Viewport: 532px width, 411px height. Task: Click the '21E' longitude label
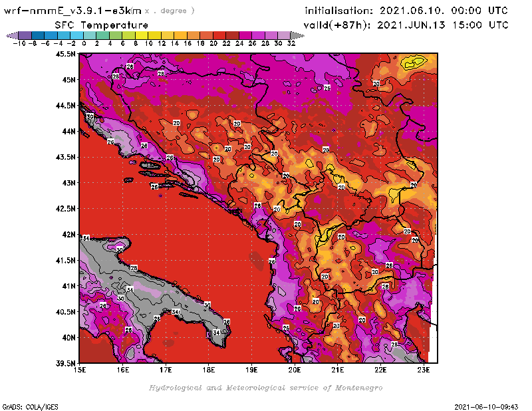(x=338, y=370)
